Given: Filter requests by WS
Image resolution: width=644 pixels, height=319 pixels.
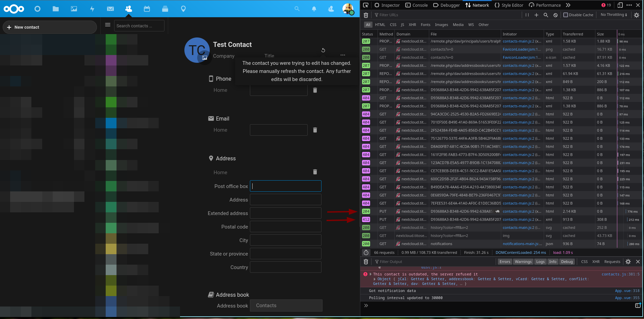Looking at the screenshot, I should point(471,25).
